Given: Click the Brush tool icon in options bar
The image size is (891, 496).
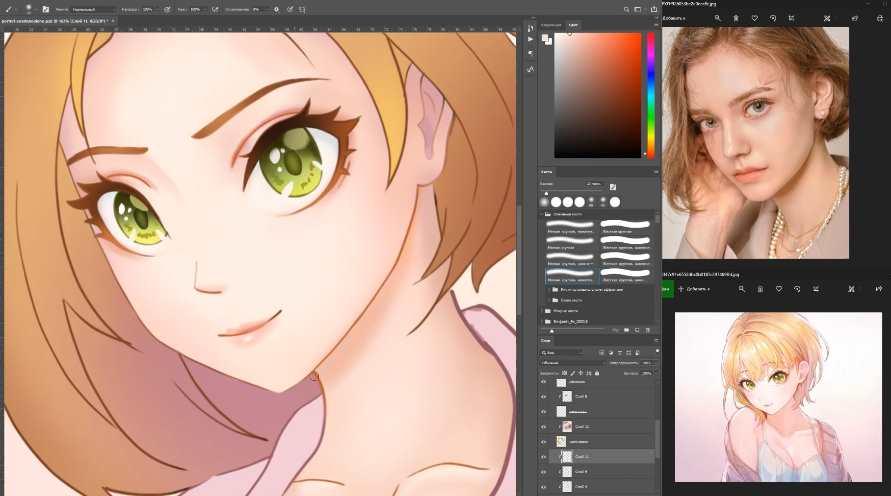Looking at the screenshot, I should coord(9,9).
